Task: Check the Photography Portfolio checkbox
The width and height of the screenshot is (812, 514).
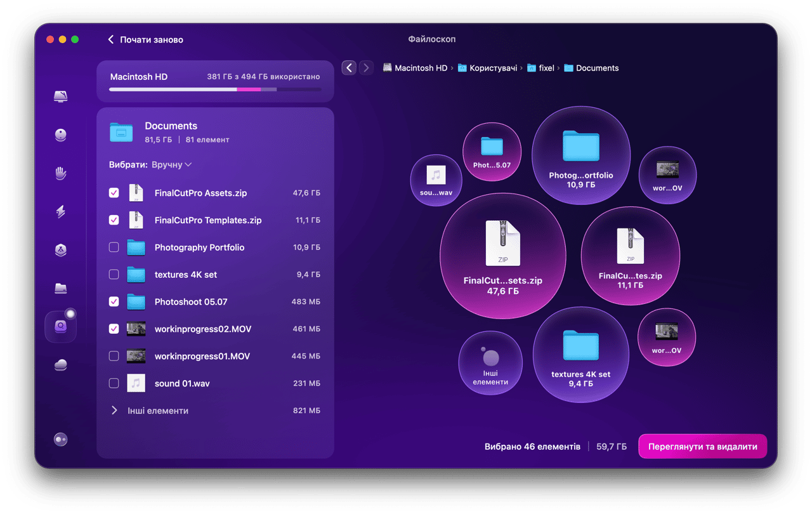Action: click(114, 247)
